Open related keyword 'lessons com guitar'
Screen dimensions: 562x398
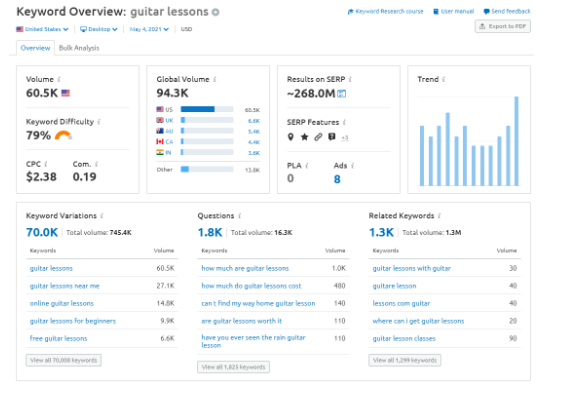click(401, 304)
